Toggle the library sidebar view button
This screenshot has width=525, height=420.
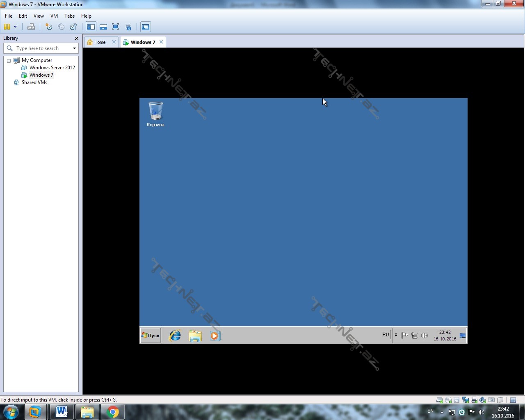tap(91, 27)
